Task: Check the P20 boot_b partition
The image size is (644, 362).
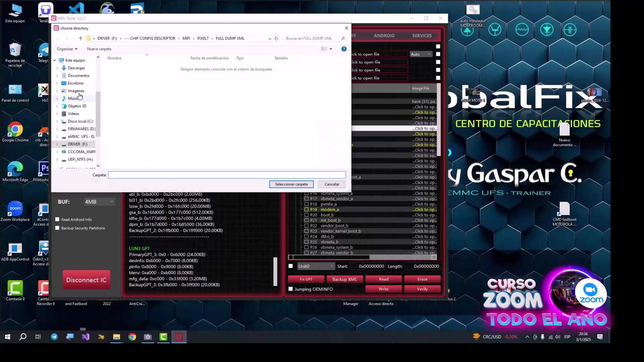Action: tap(306, 215)
